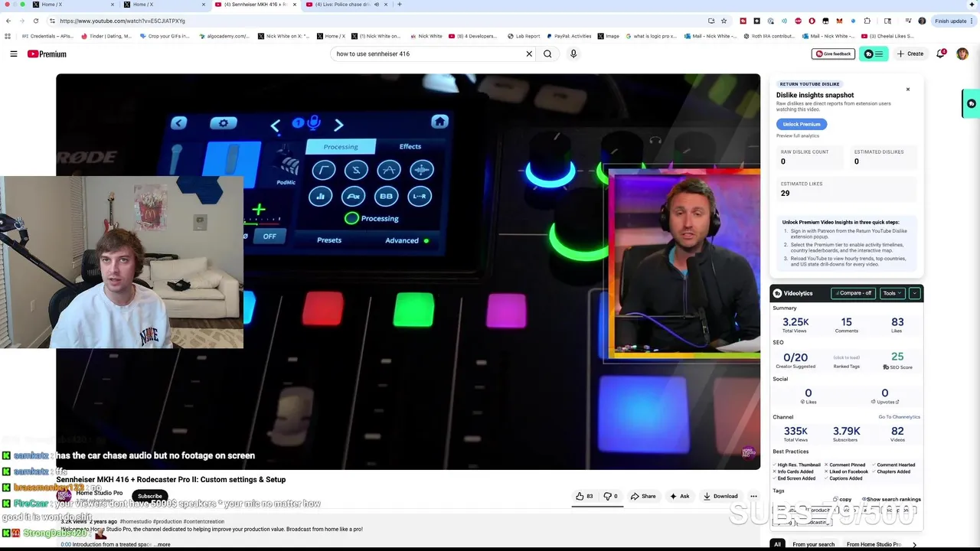Image resolution: width=980 pixels, height=551 pixels.
Task: Download the video
Action: [x=720, y=496]
